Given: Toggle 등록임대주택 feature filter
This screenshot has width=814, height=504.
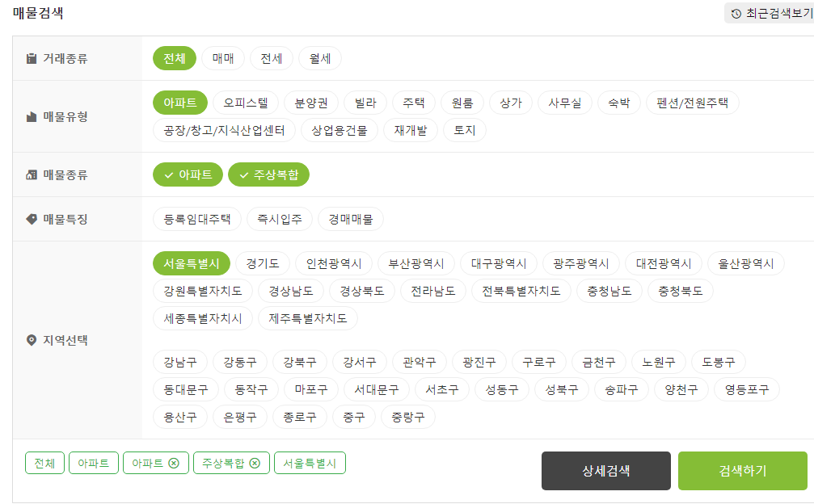Looking at the screenshot, I should 197,220.
